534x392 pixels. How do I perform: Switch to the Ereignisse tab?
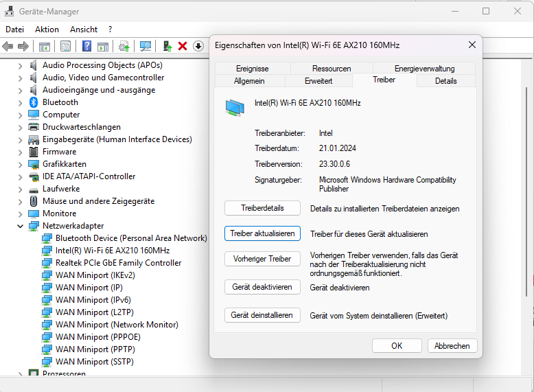(253, 69)
